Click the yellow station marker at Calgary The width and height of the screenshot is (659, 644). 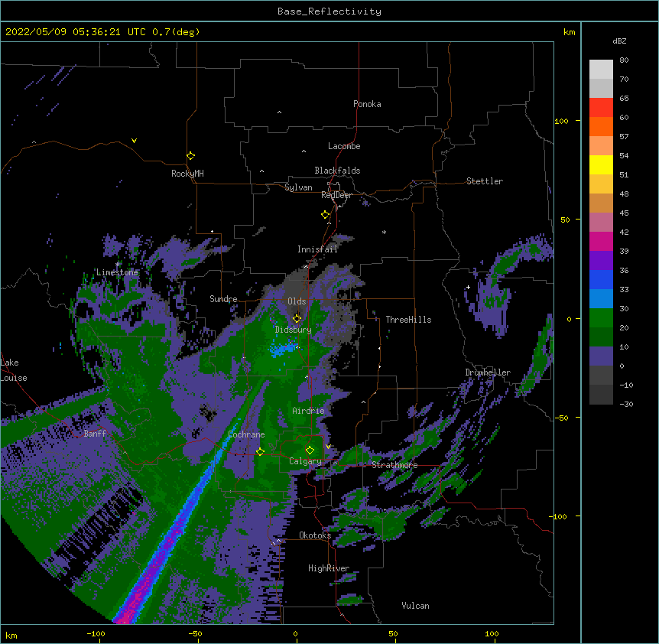point(310,450)
